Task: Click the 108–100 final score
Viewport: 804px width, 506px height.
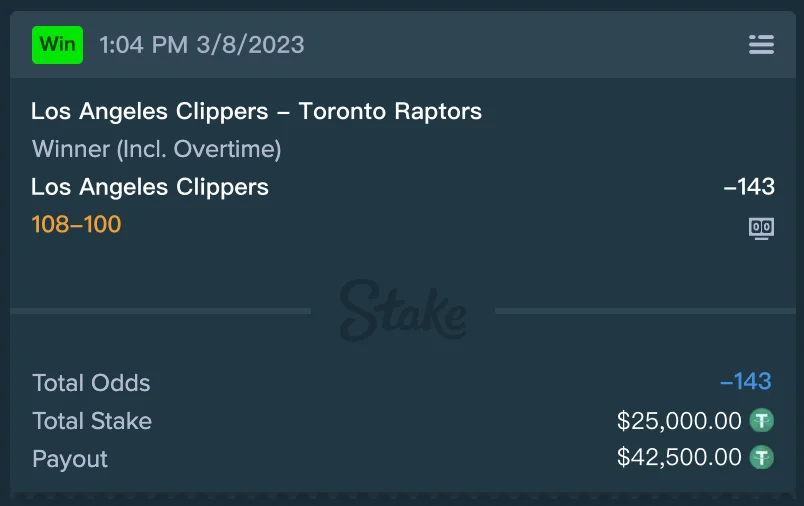Action: click(76, 224)
